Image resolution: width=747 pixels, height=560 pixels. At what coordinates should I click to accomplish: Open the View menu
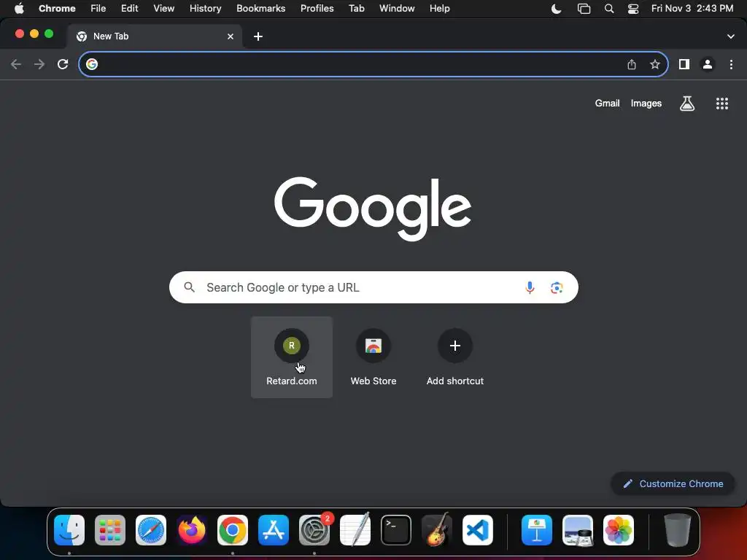click(164, 9)
